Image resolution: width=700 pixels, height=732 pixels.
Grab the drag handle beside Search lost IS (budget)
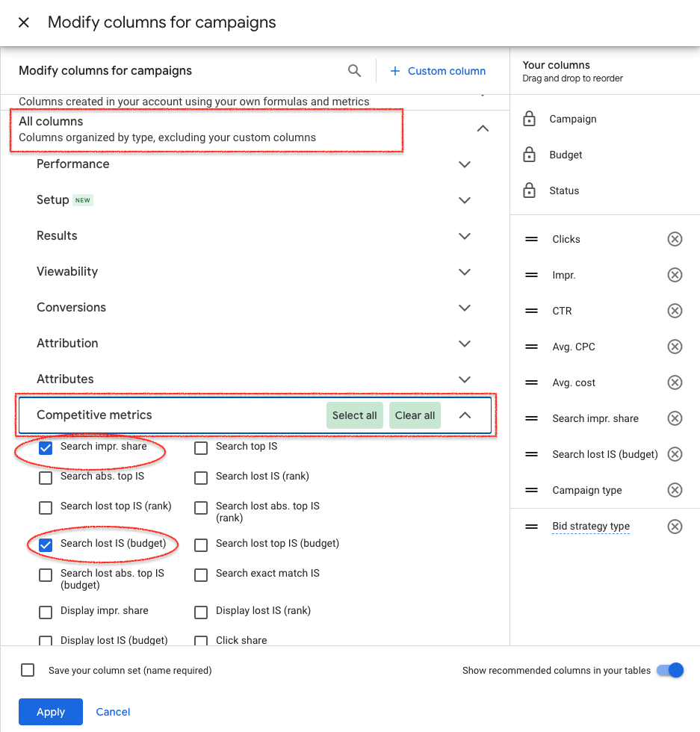(531, 454)
